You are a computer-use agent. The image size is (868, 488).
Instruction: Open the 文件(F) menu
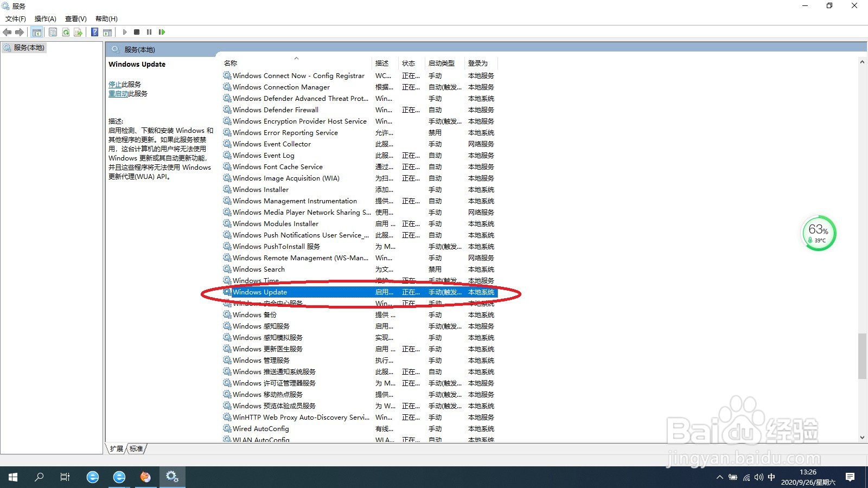click(16, 18)
